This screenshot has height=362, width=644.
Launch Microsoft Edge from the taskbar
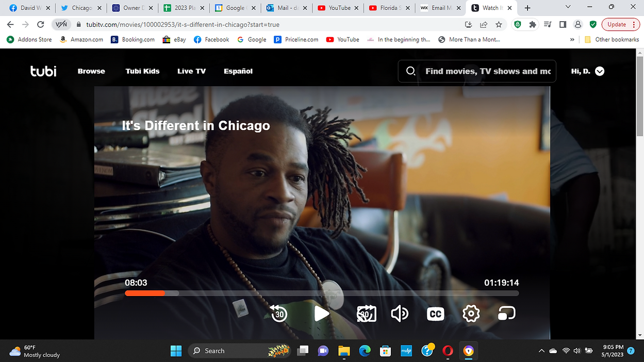[x=365, y=351]
